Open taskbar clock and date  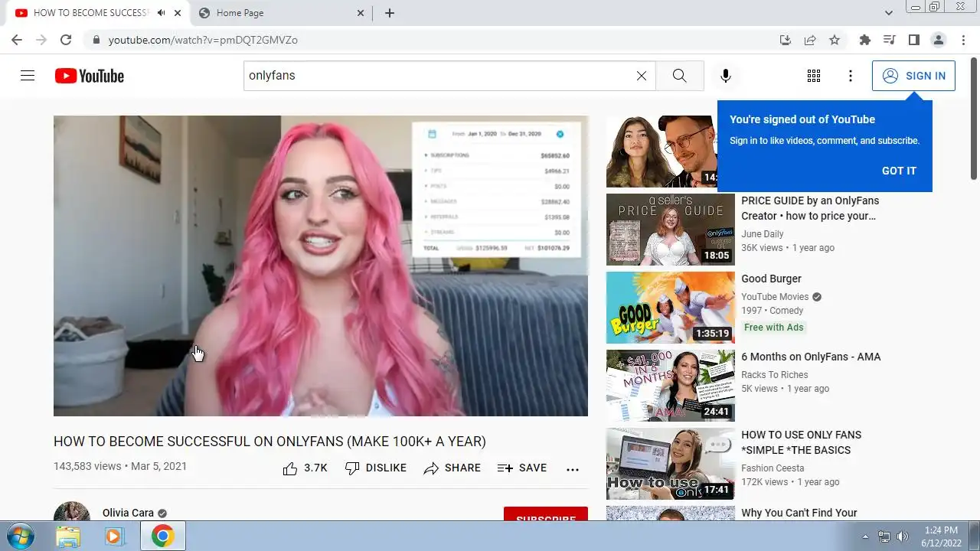[x=941, y=536]
